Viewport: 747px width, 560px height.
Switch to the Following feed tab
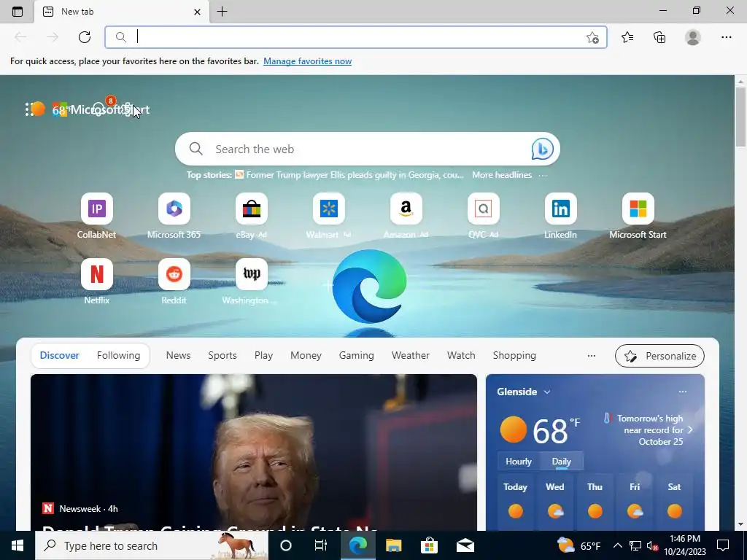[x=119, y=356]
